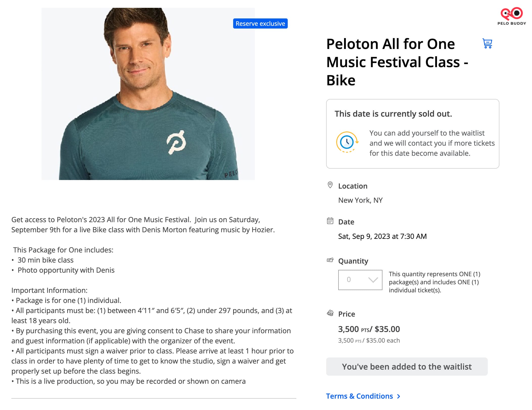The width and height of the screenshot is (532, 410).
Task: Click the '30 min bike class' bullet
Action: coord(45,260)
